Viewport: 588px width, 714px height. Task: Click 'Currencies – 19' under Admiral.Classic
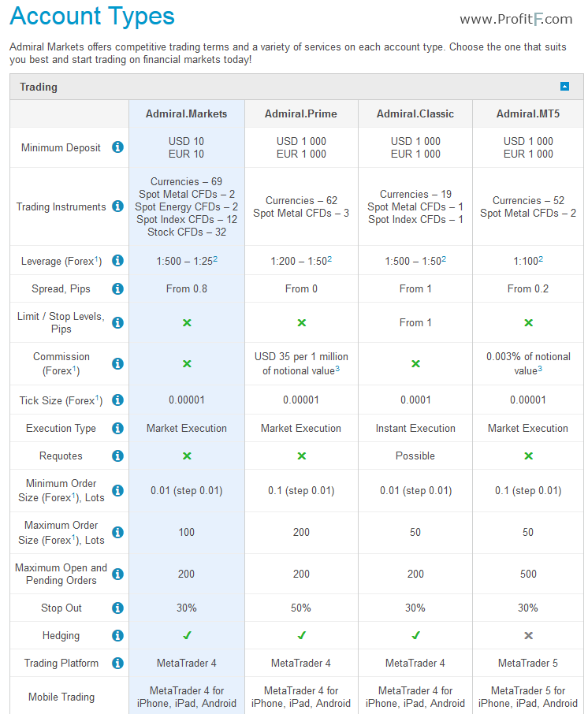point(415,195)
